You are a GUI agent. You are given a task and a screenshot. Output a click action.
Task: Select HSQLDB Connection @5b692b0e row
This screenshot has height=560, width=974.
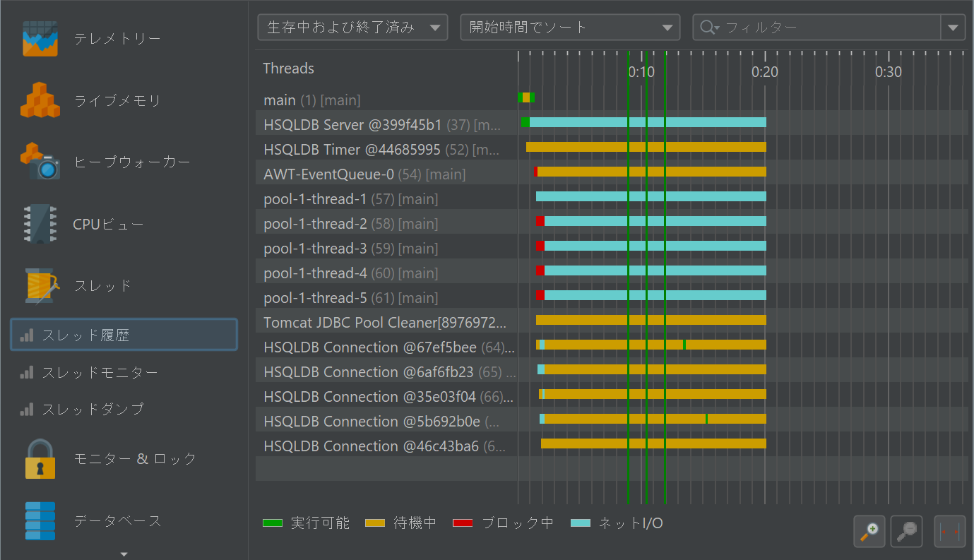click(x=612, y=419)
